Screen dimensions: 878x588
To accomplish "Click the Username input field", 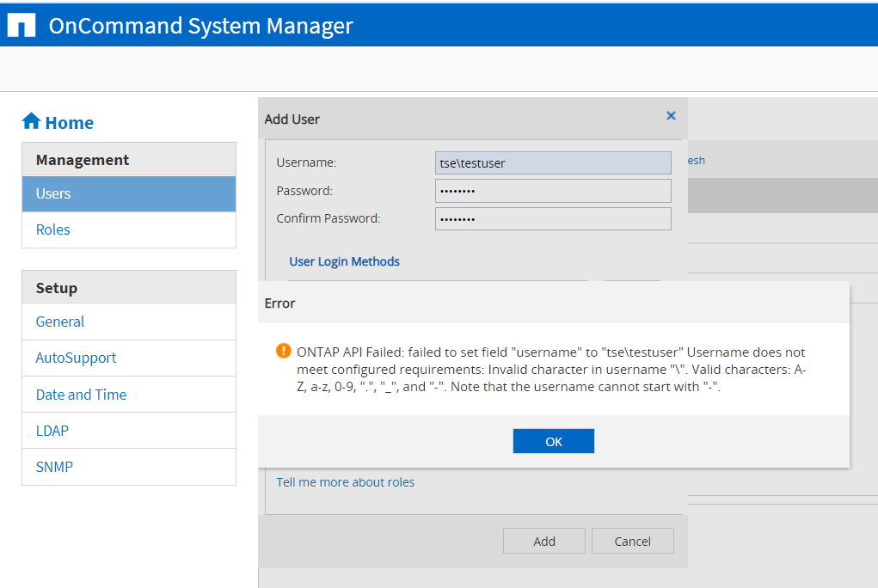I will pyautogui.click(x=553, y=163).
